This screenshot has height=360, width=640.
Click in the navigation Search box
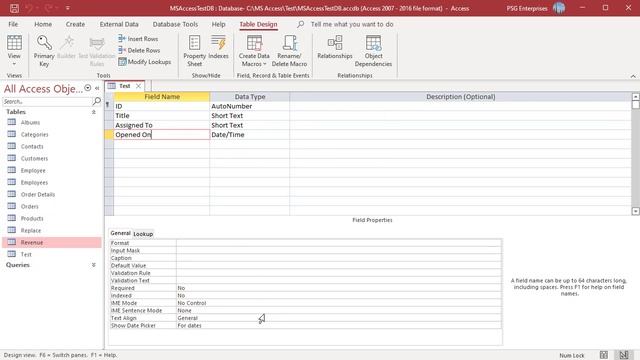pos(47,101)
